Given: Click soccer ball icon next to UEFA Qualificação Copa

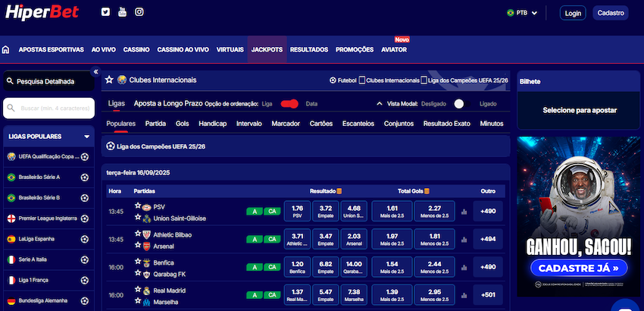Looking at the screenshot, I should coord(85,157).
